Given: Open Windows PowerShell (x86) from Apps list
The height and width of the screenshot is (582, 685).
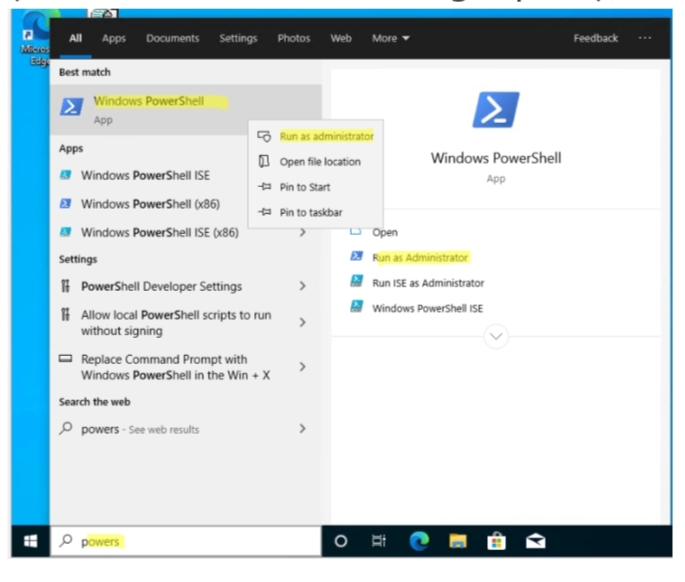Looking at the screenshot, I should click(150, 204).
